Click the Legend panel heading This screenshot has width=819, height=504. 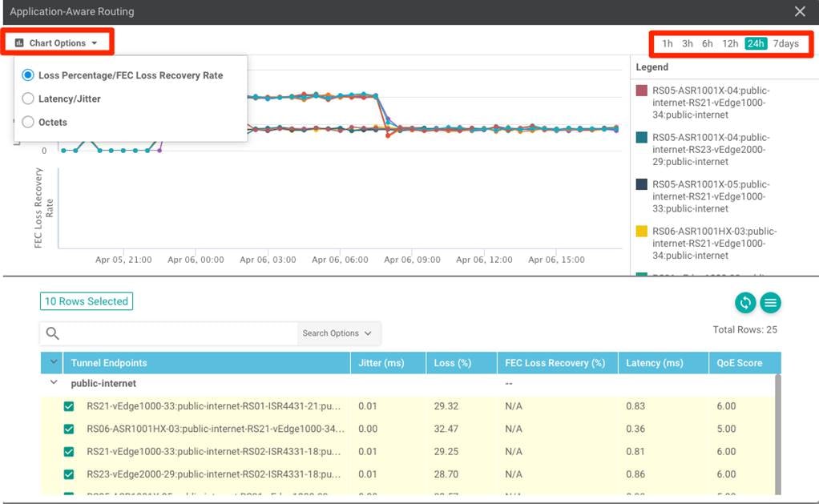pyautogui.click(x=652, y=67)
